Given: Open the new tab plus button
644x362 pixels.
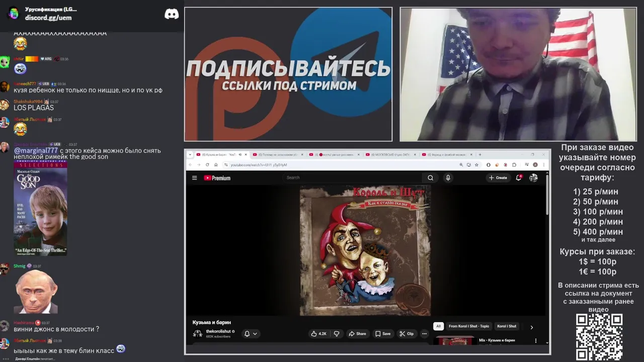Looking at the screenshot, I should click(x=480, y=155).
